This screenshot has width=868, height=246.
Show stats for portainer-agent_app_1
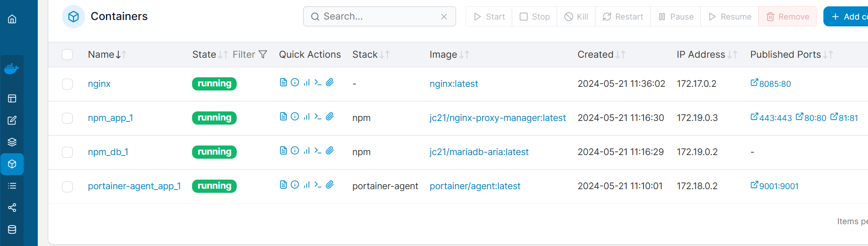pyautogui.click(x=307, y=185)
